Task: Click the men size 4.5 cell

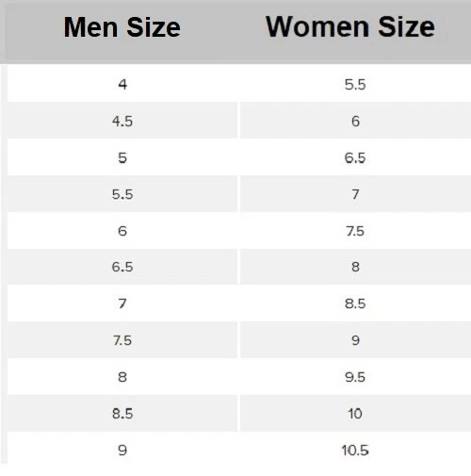Action: point(122,121)
